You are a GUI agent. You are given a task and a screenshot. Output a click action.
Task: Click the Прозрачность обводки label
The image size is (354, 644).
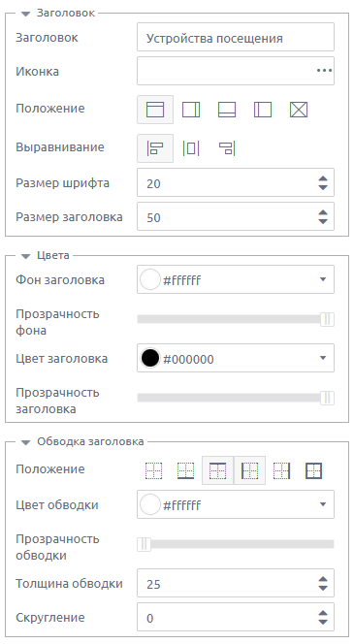pyautogui.click(x=57, y=547)
